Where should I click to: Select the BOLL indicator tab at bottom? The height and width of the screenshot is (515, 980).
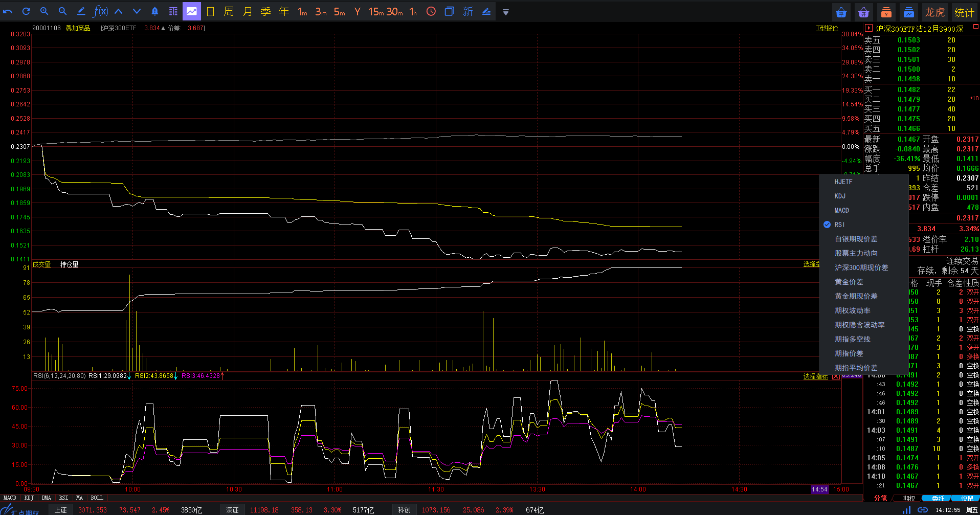click(97, 498)
